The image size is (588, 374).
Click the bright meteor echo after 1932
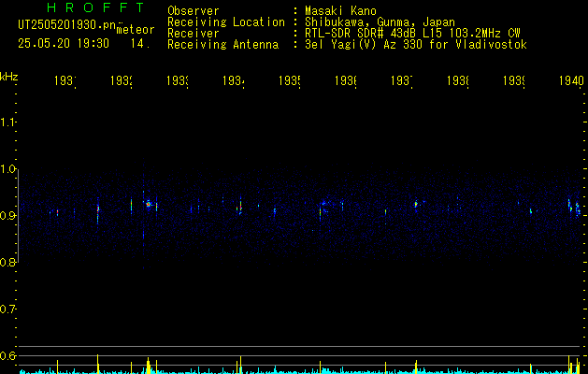coord(149,205)
